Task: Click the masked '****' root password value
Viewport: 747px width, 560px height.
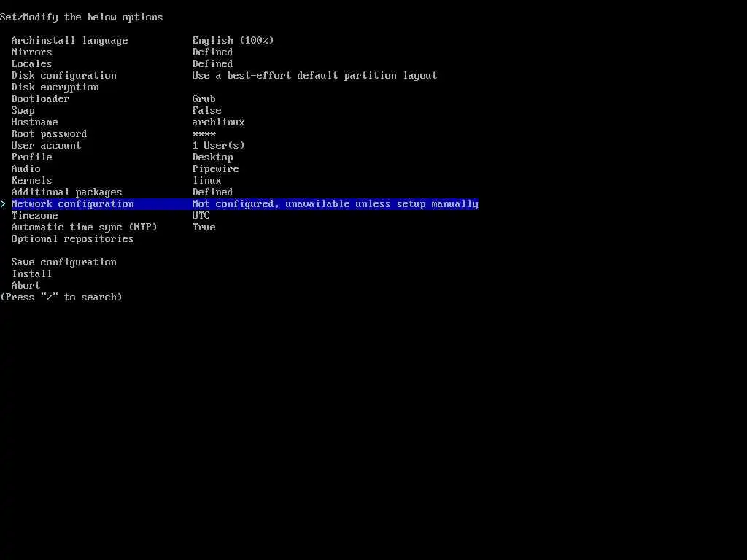Action: pyautogui.click(x=204, y=134)
